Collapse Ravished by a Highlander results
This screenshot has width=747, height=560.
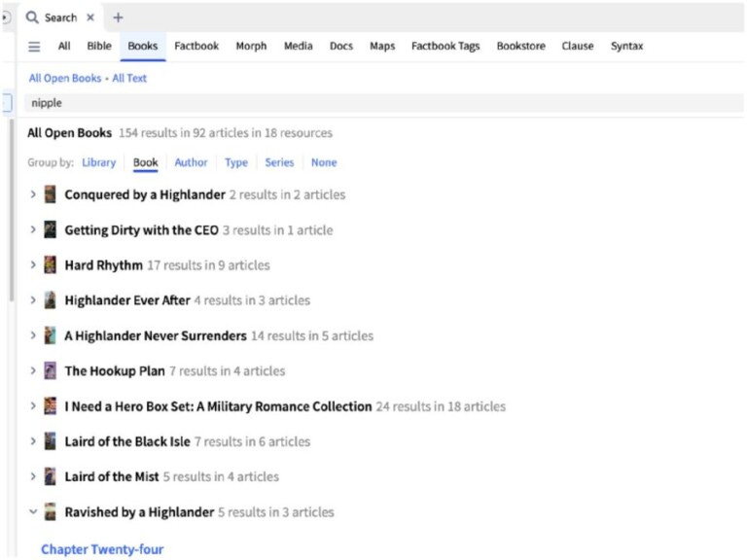(33, 512)
